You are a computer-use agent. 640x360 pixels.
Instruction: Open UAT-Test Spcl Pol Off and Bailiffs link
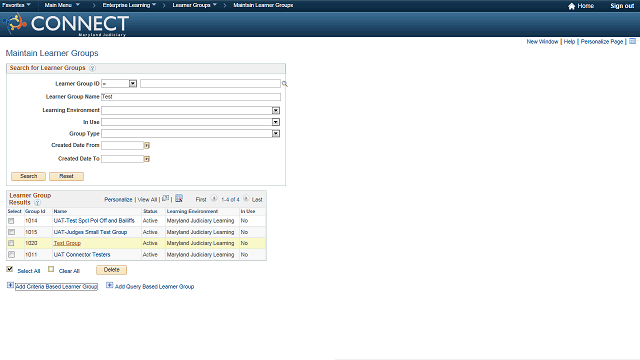[94, 221]
